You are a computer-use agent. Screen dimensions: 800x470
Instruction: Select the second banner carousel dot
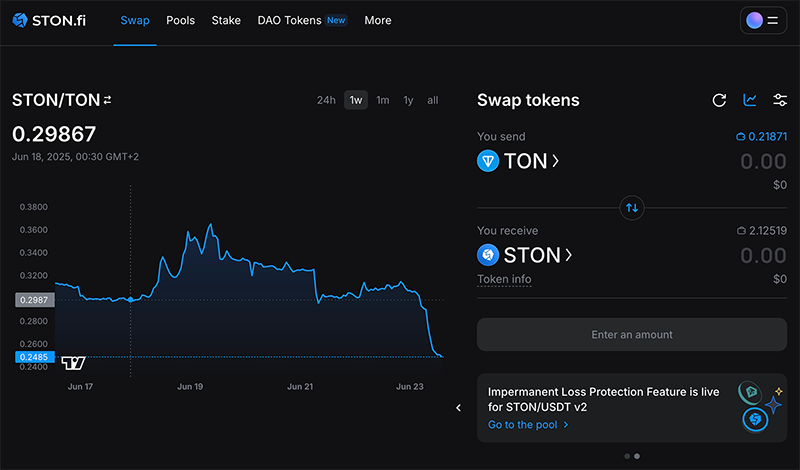tap(637, 456)
